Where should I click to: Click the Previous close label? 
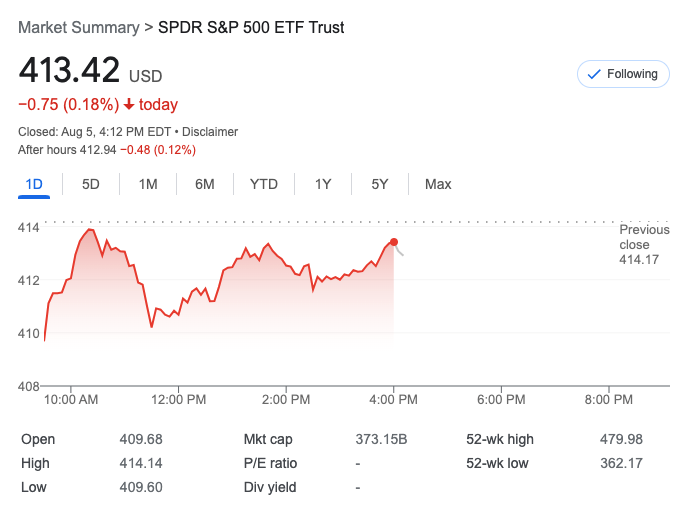[x=644, y=237]
